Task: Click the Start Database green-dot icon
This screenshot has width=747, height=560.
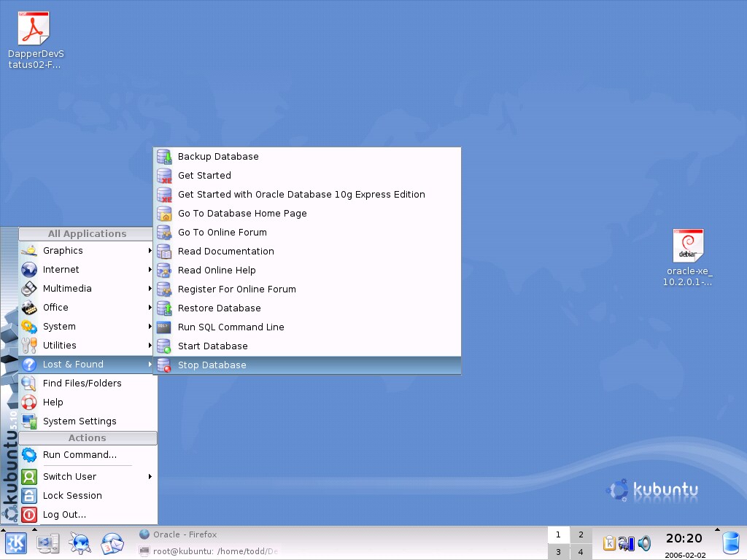Action: pos(164,346)
